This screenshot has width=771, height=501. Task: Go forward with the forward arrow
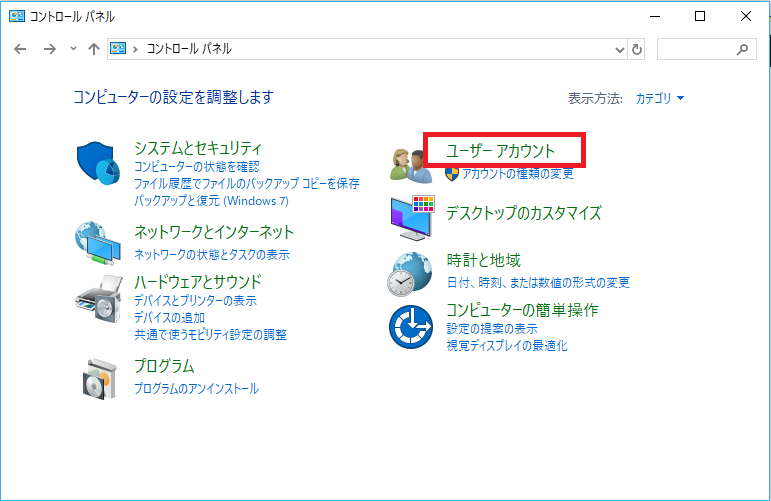tap(50, 49)
